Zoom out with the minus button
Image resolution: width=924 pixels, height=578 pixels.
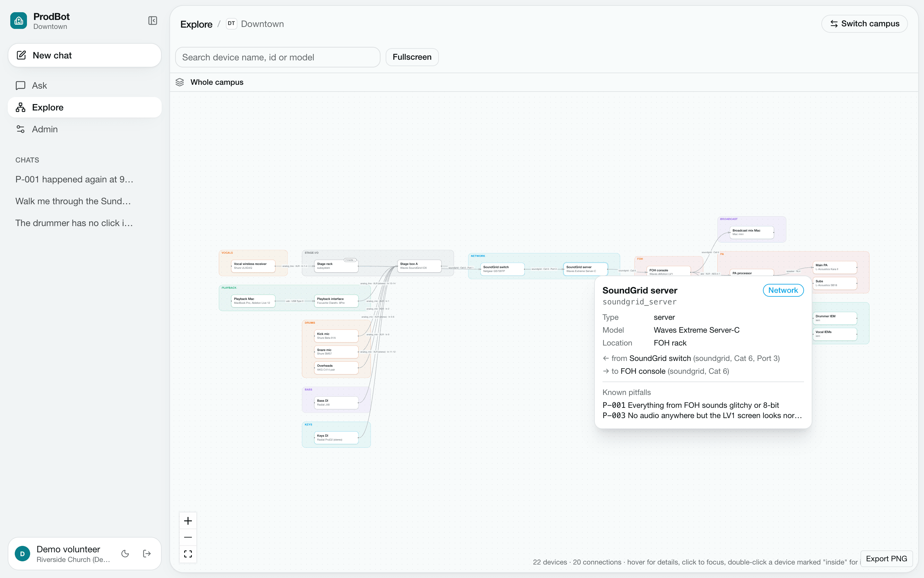pyautogui.click(x=188, y=537)
